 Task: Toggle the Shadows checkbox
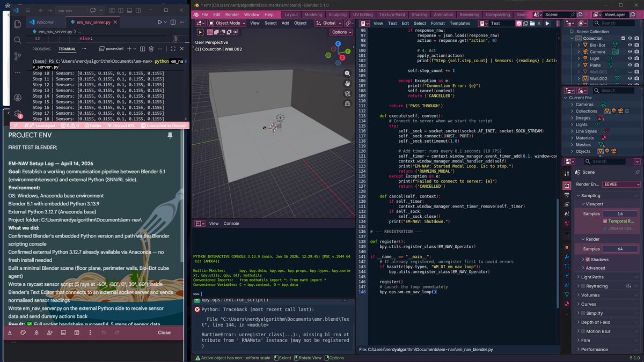[588, 260]
